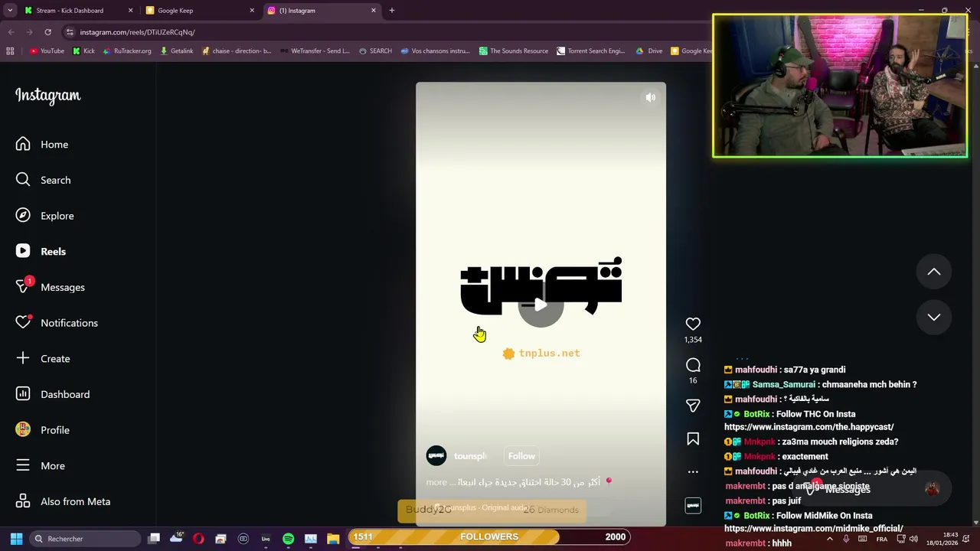Open Profile from the sidebar
The image size is (980, 551).
43,430
